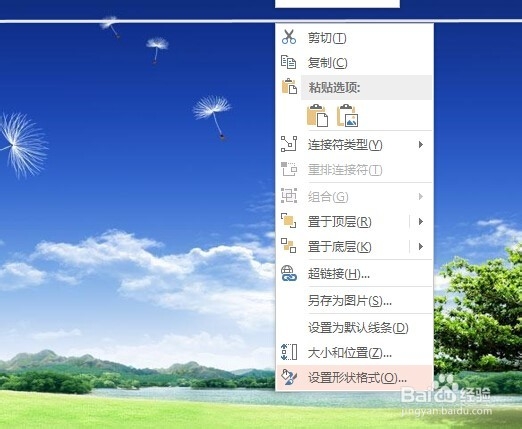Expand 置于底层(K) submenu arrow
Viewport: 522px width, 429px height.
click(x=421, y=246)
